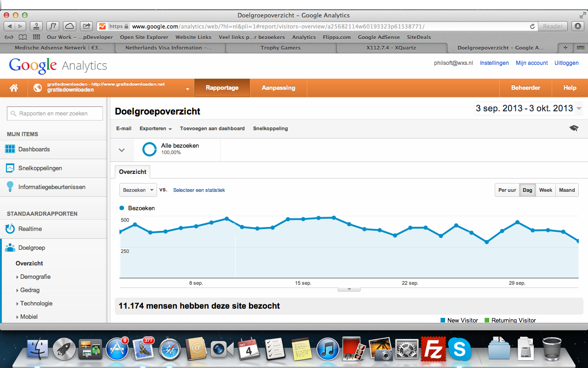Viewport: 588px width, 368px height.
Task: Click the Safari share button
Action: click(86, 26)
